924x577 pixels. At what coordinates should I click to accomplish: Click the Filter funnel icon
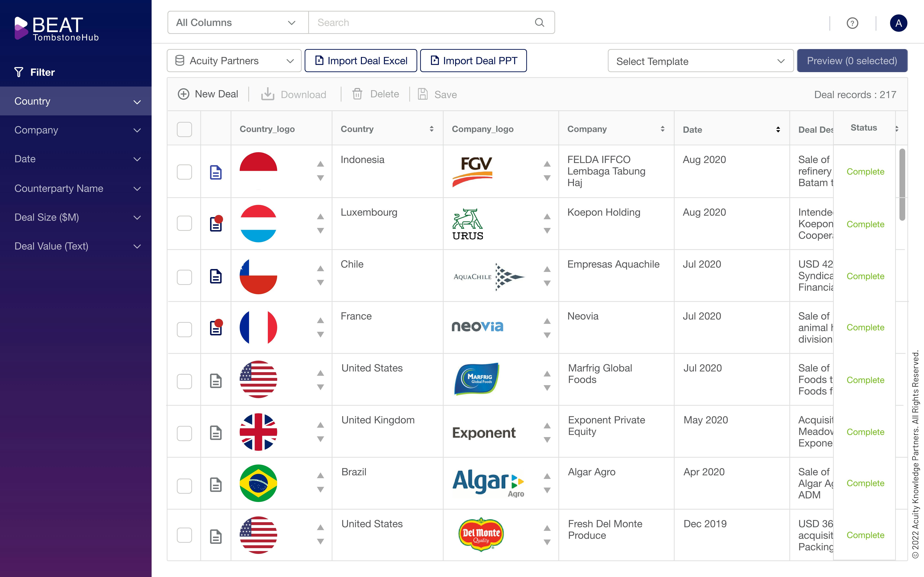(19, 72)
